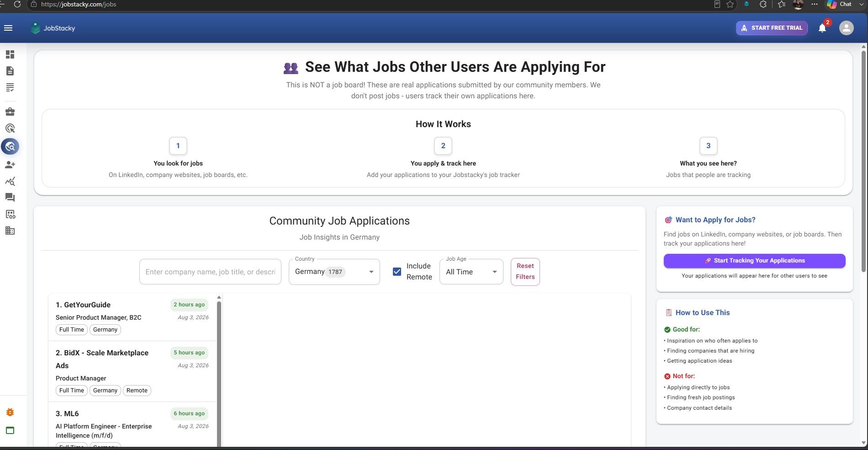Open the Job Age All Time dropdown
This screenshot has height=450, width=868.
pos(471,272)
